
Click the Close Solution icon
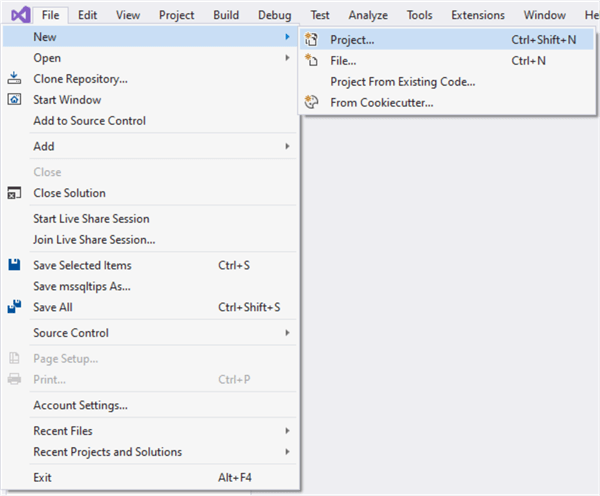(x=14, y=193)
